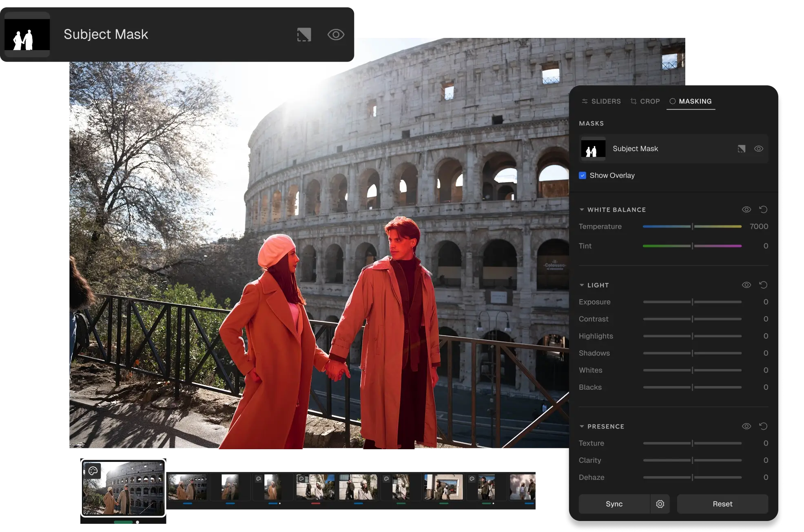
Task: Collapse the Presence section
Action: click(582, 426)
